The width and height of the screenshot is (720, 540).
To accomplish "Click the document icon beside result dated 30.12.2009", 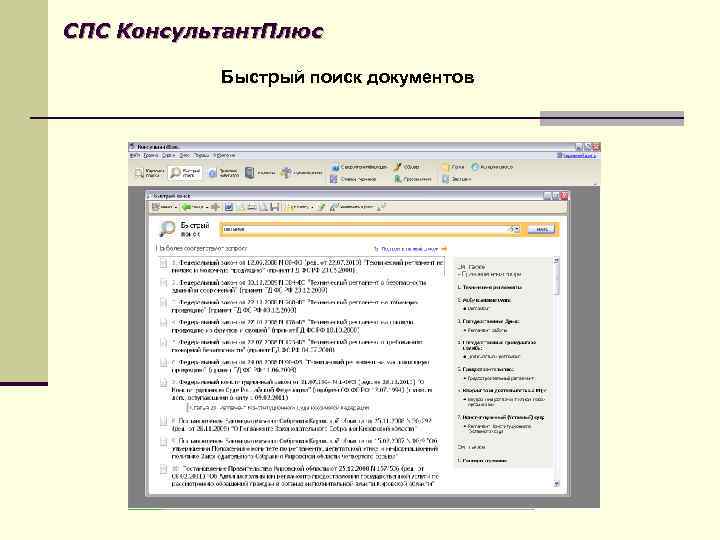I will 163,283.
